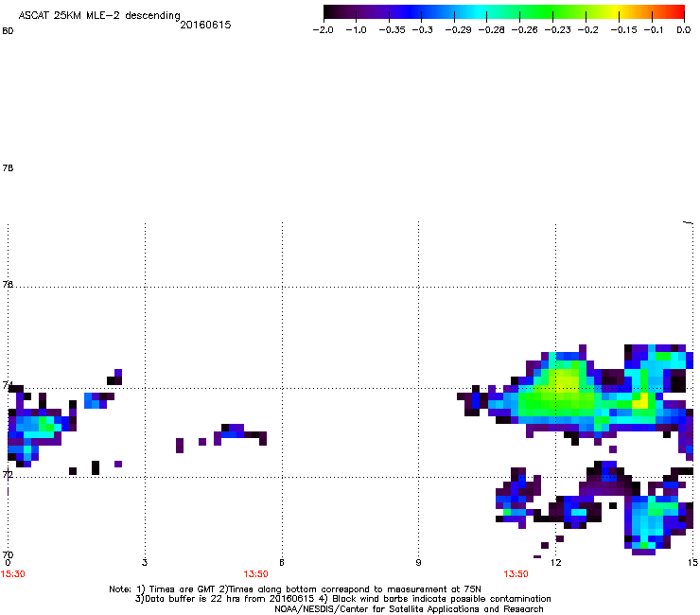Click the note 'Data buffer is 22 hrs'
Screen dimensions: 700x615
pos(190,599)
